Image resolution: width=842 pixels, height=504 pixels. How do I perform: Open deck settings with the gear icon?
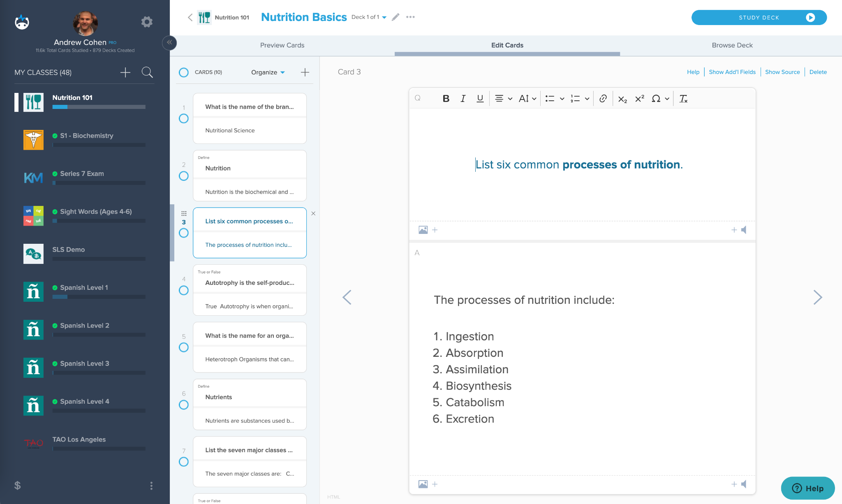147,22
